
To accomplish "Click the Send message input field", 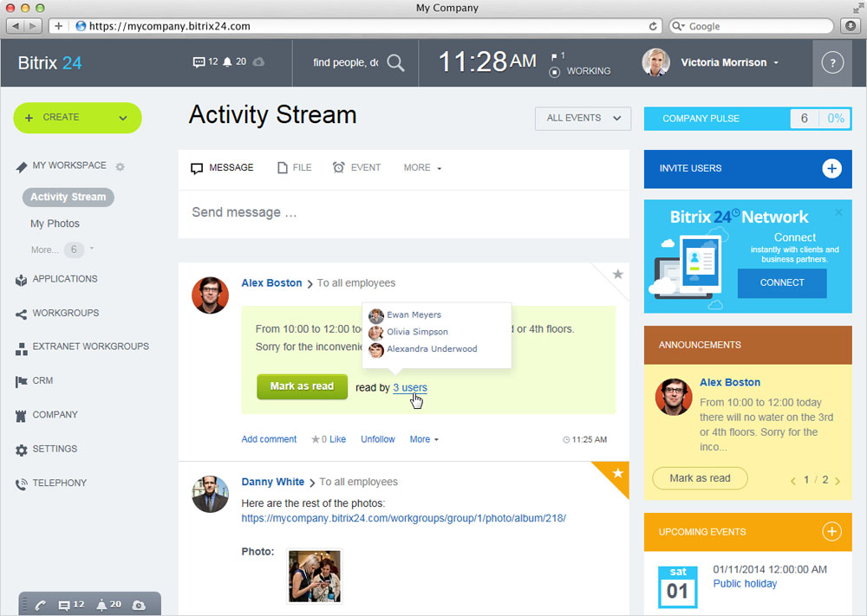I will [x=404, y=214].
